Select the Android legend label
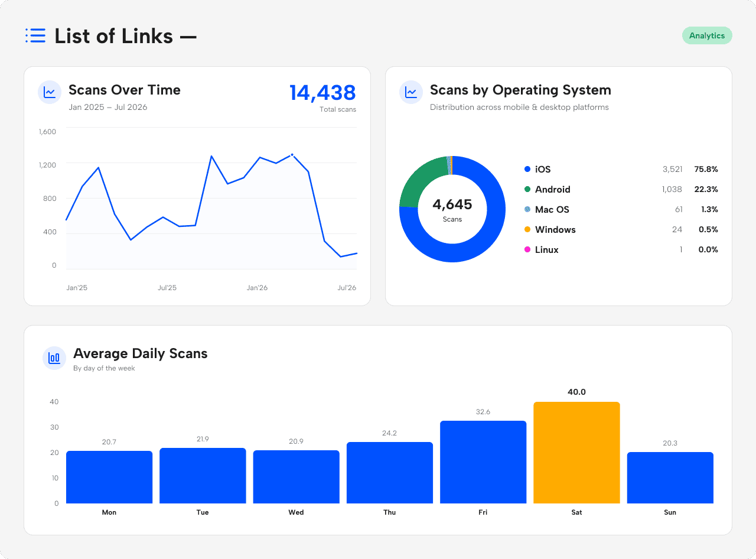756x559 pixels. point(553,190)
